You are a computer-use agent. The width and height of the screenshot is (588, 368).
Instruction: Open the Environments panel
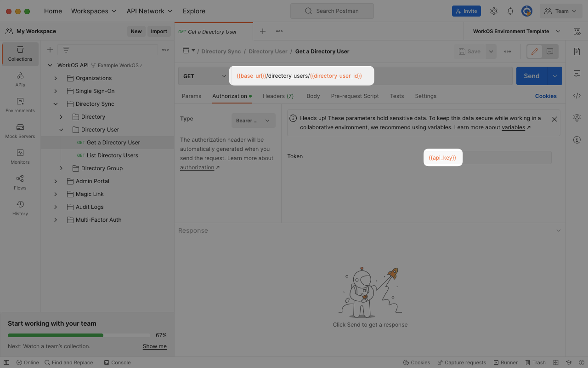point(20,105)
